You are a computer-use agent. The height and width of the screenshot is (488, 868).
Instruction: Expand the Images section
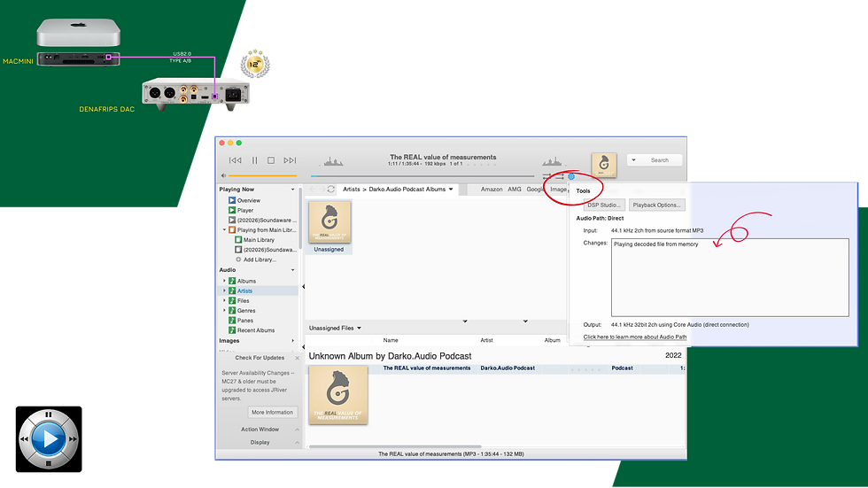tap(293, 341)
